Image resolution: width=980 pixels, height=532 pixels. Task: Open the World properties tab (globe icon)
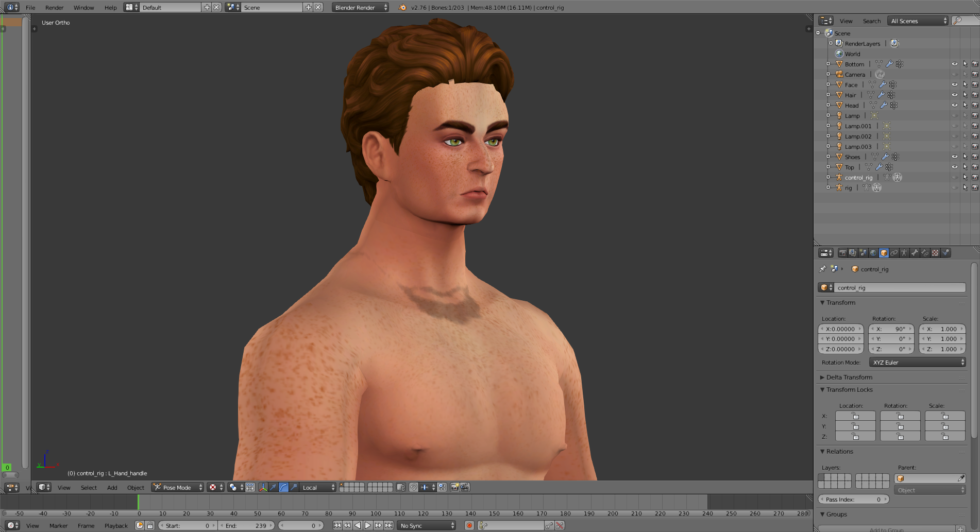(x=873, y=253)
